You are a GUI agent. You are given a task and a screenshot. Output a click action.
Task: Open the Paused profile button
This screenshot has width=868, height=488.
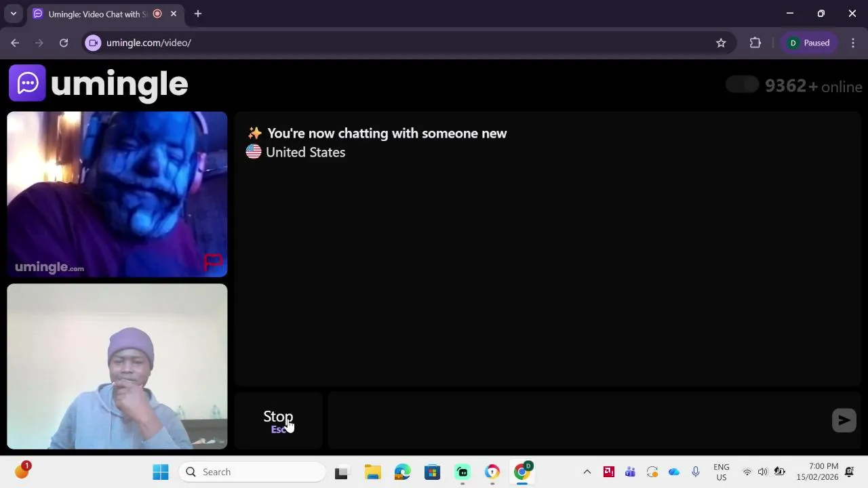(x=809, y=43)
